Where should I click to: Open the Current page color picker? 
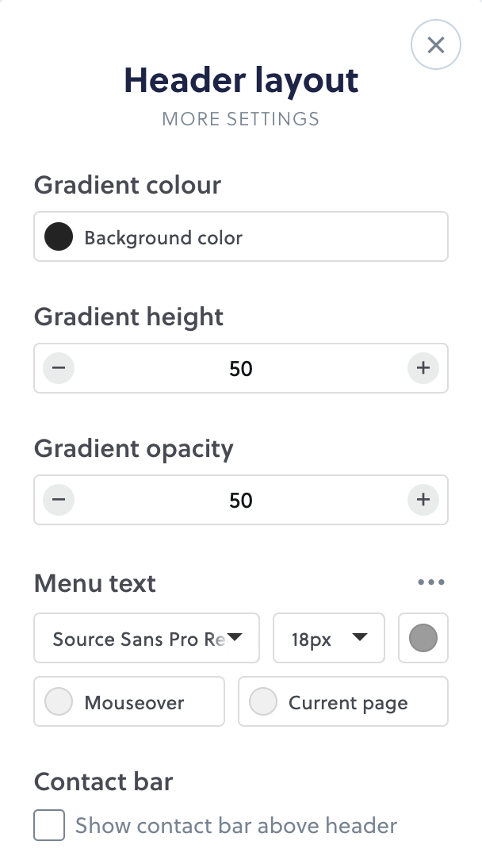point(262,701)
